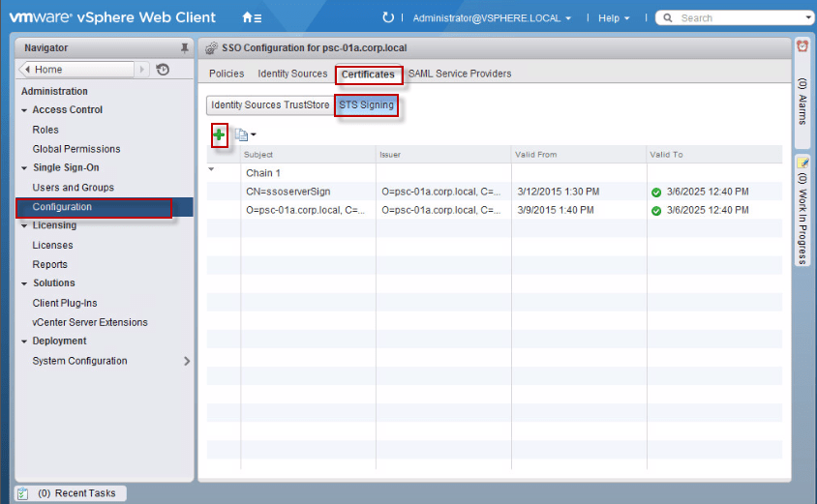Add a new STS signing certificate
The image size is (817, 504).
pos(219,134)
